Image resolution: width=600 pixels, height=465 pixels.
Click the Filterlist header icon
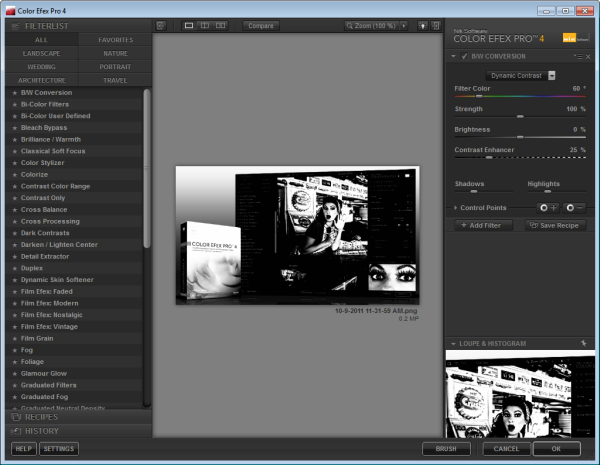pyautogui.click(x=15, y=26)
